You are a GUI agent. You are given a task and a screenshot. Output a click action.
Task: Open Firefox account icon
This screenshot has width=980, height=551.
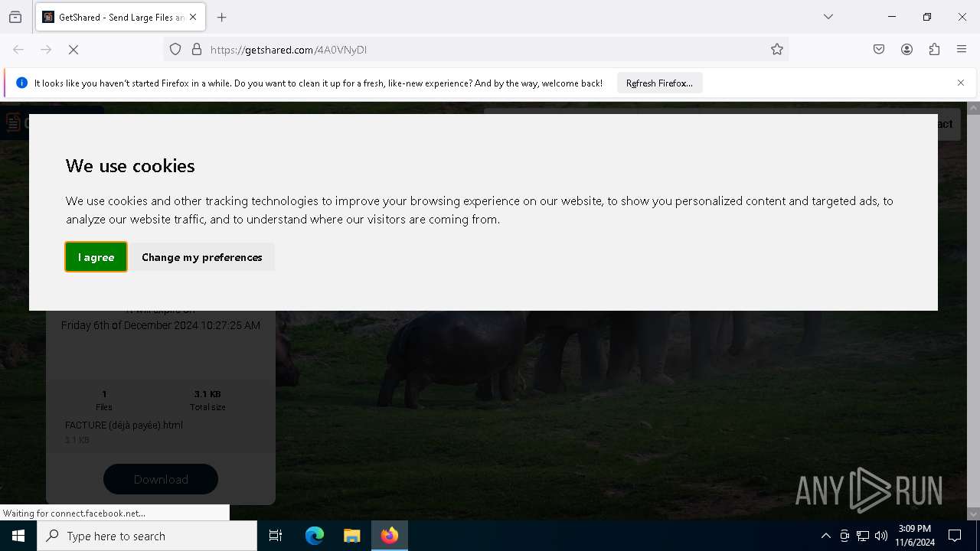click(x=906, y=50)
